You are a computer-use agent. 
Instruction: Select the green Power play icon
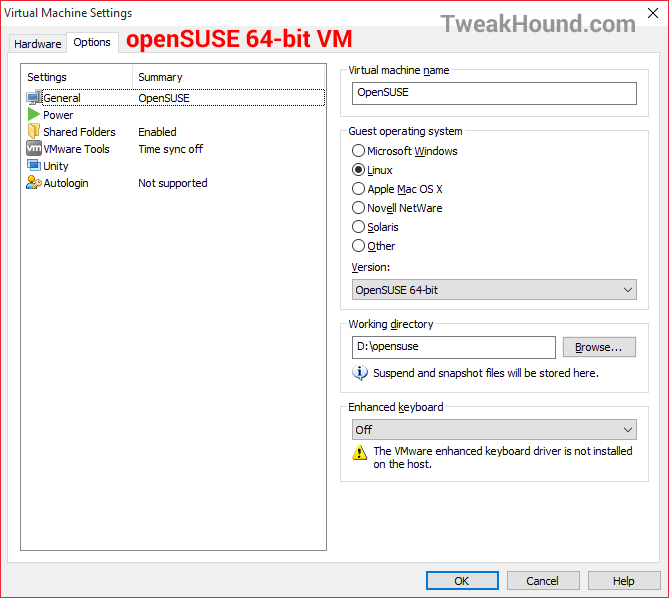coord(34,114)
